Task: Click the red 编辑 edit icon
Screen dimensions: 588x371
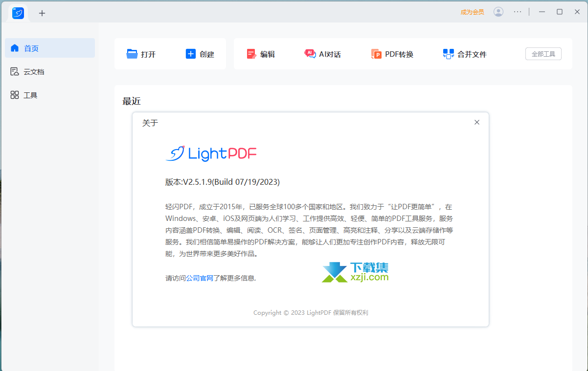Action: (251, 54)
